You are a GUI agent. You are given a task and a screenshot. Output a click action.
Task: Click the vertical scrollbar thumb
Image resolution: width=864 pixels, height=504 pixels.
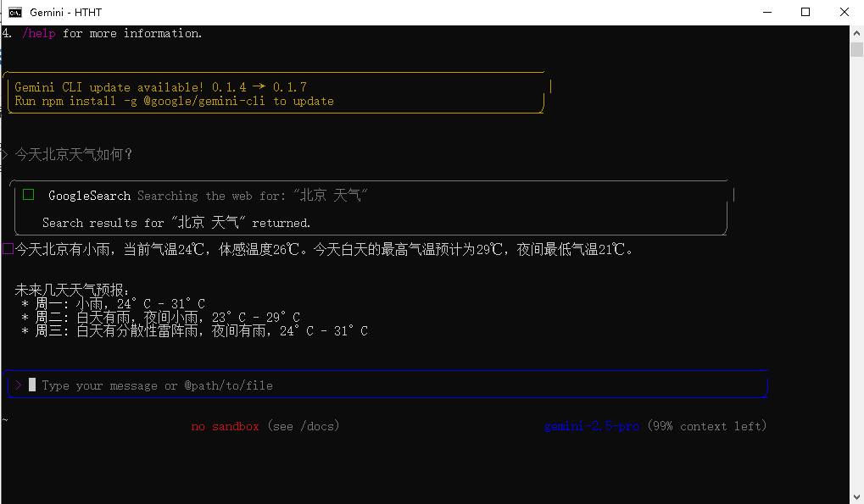(x=856, y=49)
